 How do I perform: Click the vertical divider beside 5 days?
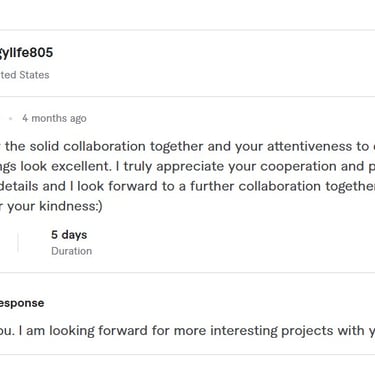click(x=18, y=243)
